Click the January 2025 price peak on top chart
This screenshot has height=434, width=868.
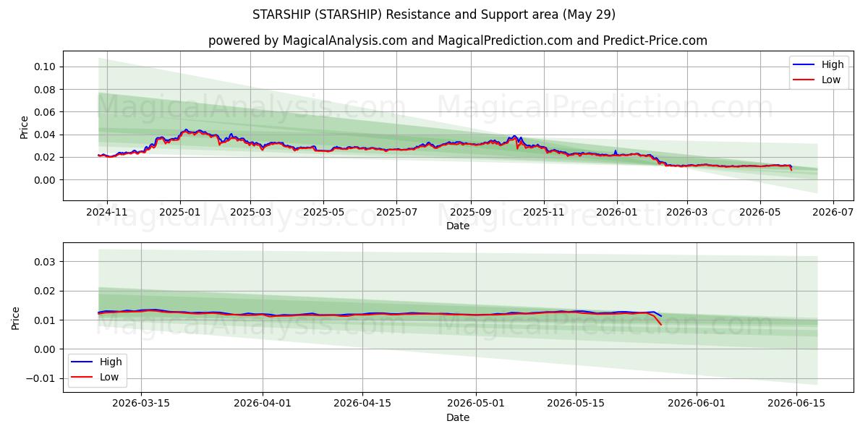click(186, 130)
